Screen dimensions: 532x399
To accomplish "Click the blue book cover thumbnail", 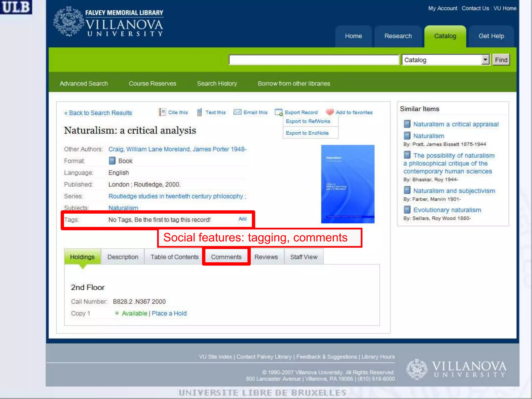I will tap(348, 184).
